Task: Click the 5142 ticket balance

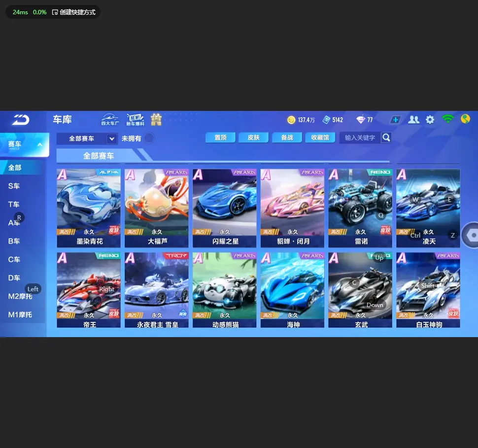Action: pyautogui.click(x=338, y=120)
